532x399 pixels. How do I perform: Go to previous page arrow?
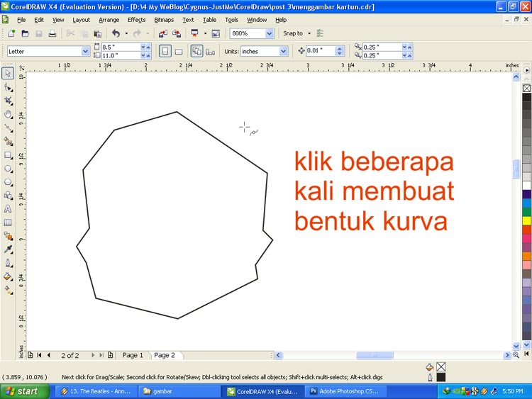(49, 355)
